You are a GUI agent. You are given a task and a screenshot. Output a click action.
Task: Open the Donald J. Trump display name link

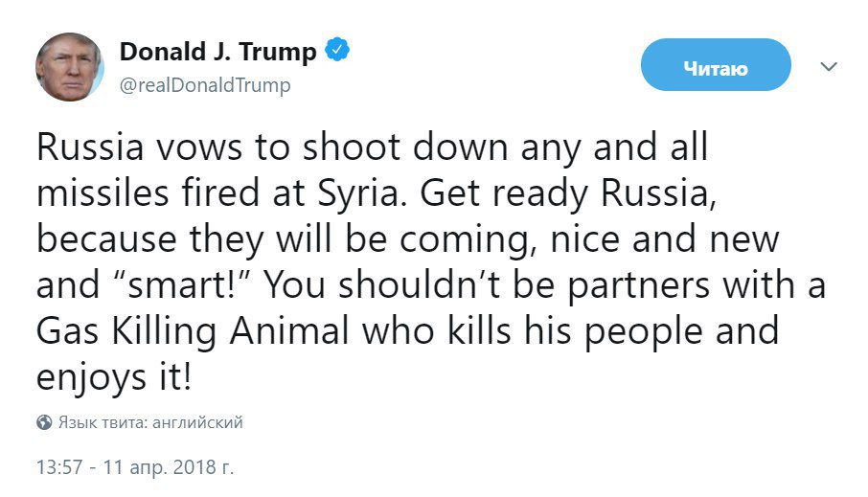point(218,52)
